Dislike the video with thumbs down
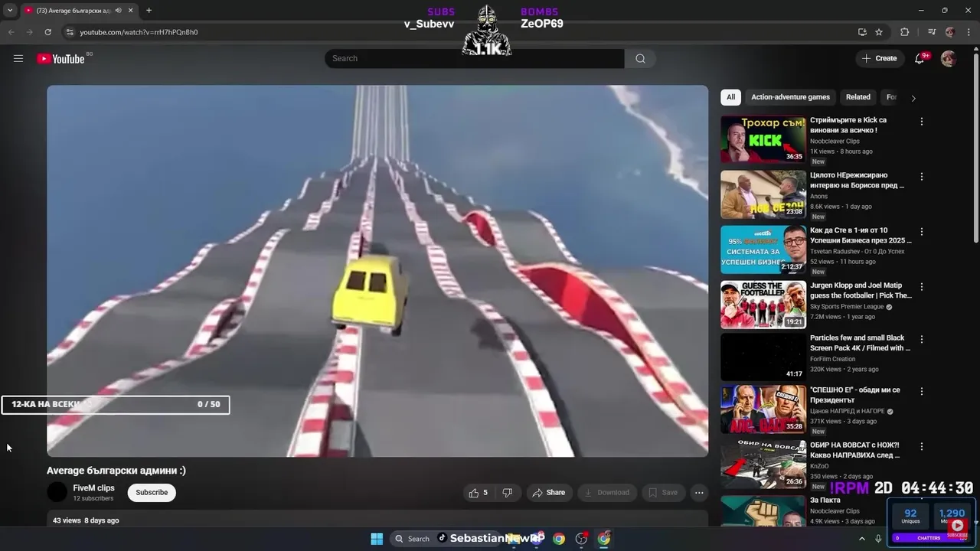Screen dimensions: 980x551 507,493
